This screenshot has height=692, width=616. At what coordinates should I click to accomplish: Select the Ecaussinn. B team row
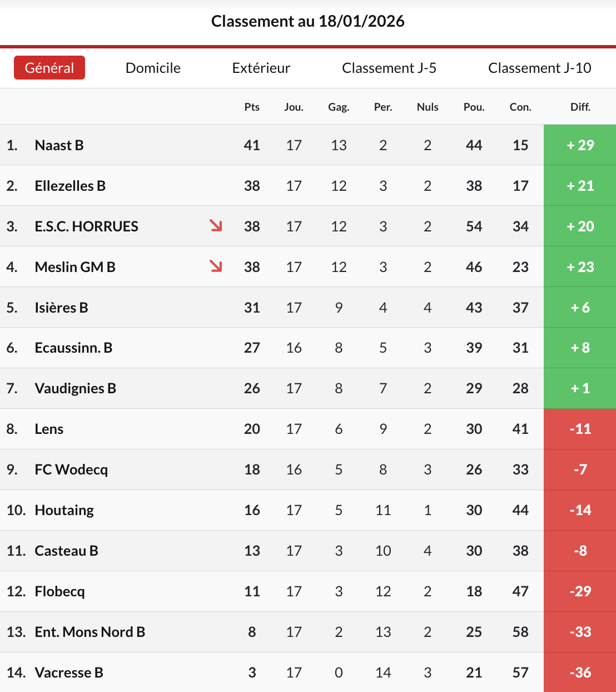click(73, 348)
